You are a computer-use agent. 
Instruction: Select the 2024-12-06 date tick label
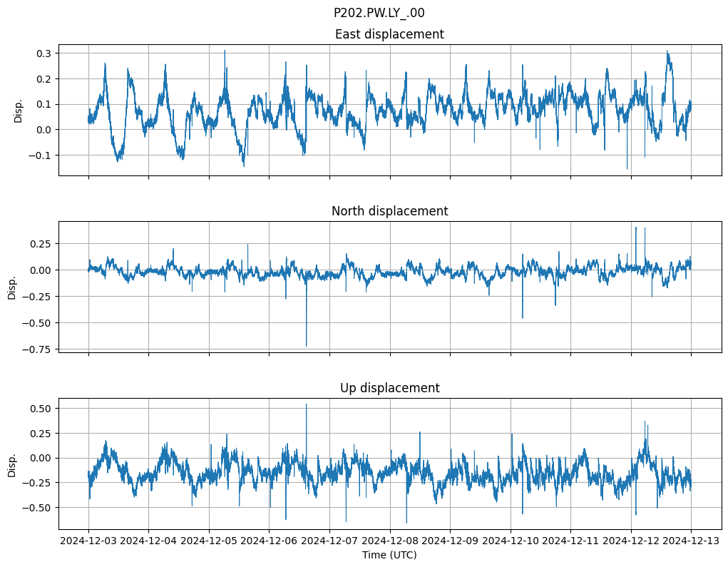pyautogui.click(x=270, y=541)
